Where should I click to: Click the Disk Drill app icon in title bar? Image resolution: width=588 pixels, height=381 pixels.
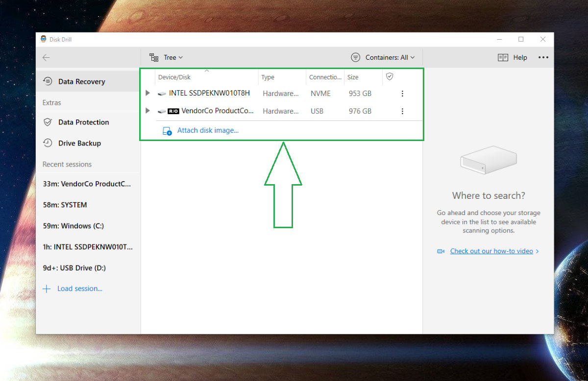44,39
